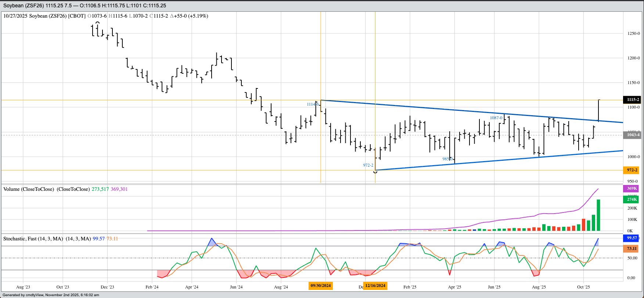Click the Soybean (ZSF26) [CBOT] chart header
The width and height of the screenshot is (644, 298).
[x=57, y=16]
